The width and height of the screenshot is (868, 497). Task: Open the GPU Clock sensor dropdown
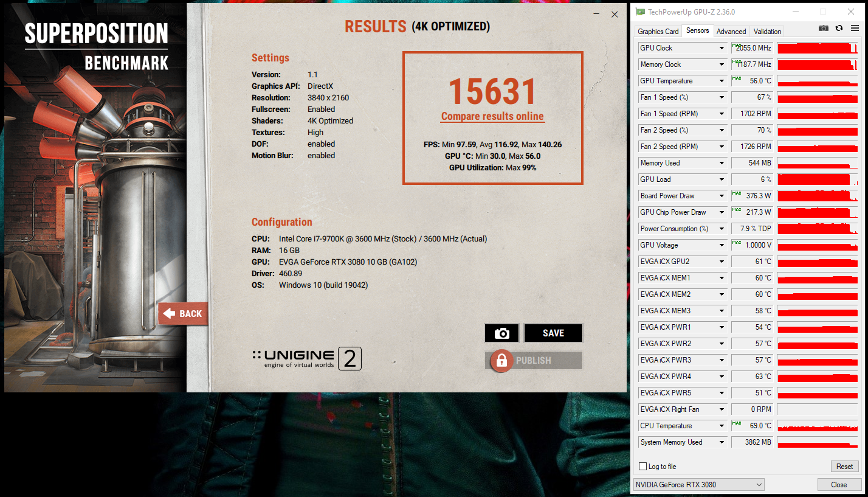point(722,48)
